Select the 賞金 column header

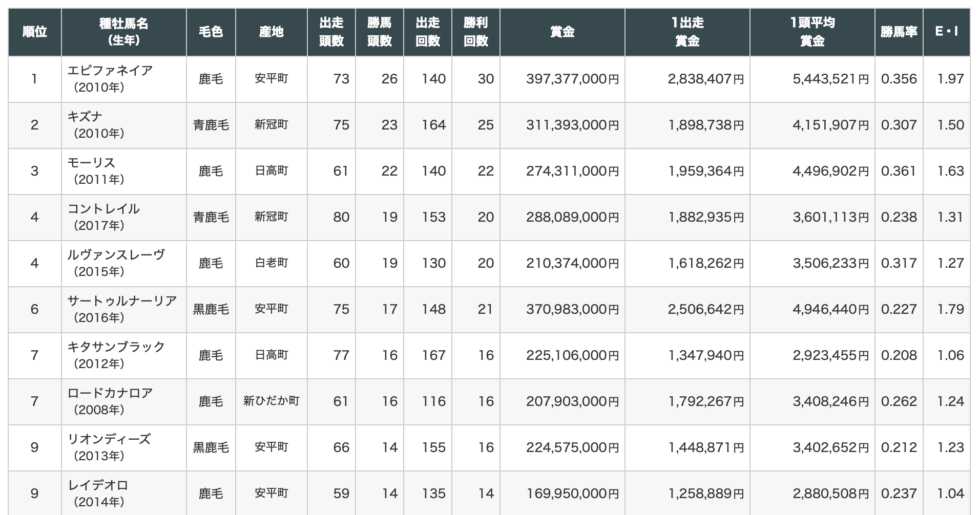click(562, 32)
